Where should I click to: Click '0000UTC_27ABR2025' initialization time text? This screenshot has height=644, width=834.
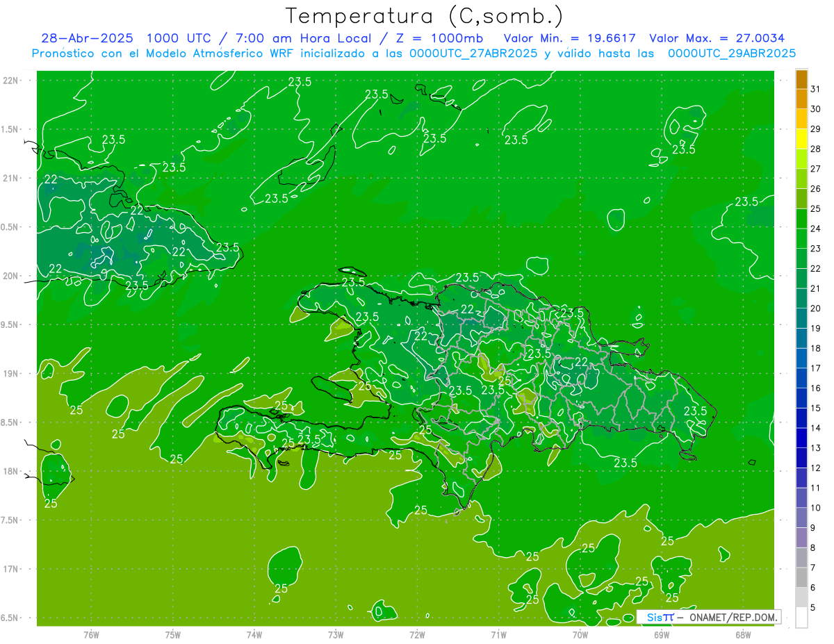pos(473,53)
